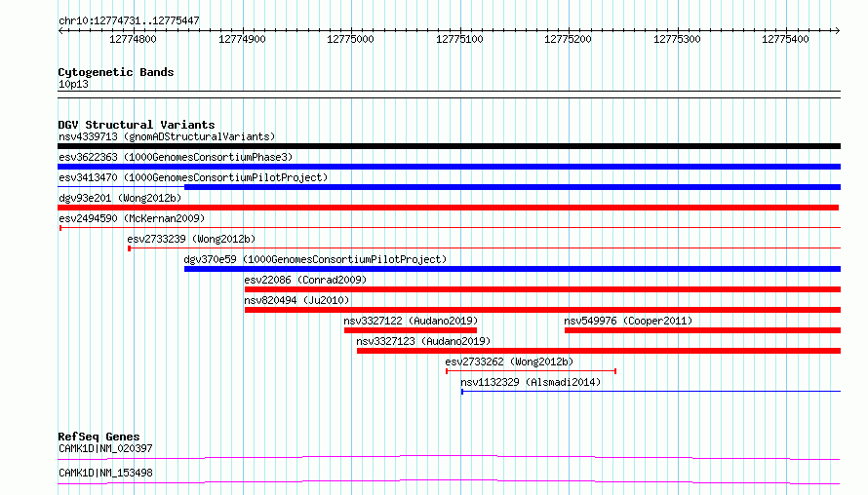Click the magenta transcript line for NM_020397

tap(449, 457)
